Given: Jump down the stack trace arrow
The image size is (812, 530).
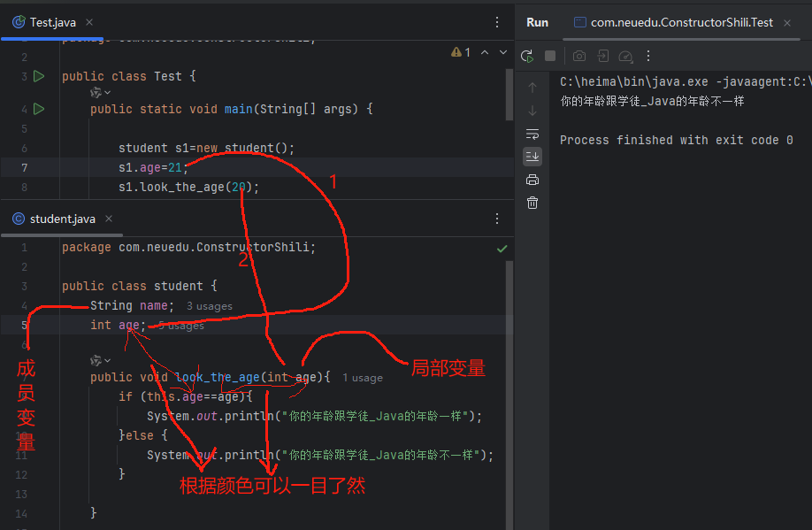Looking at the screenshot, I should pyautogui.click(x=532, y=111).
